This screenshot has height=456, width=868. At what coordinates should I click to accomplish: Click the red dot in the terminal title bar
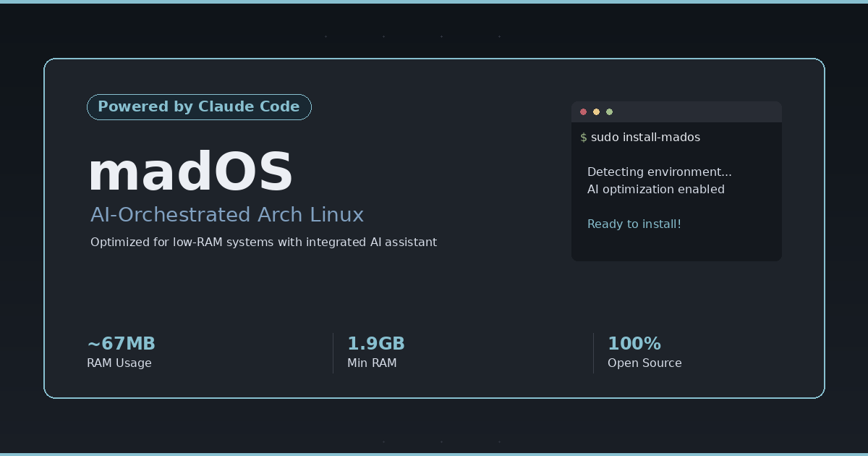coord(583,111)
